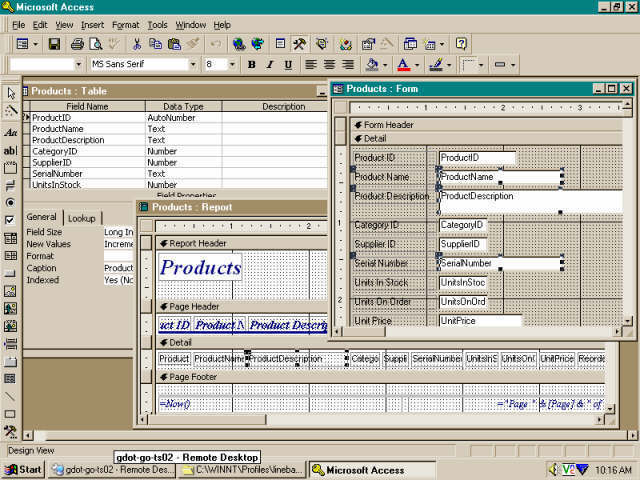
Task: Click the Save icon in the toolbar
Action: pyautogui.click(x=54, y=44)
